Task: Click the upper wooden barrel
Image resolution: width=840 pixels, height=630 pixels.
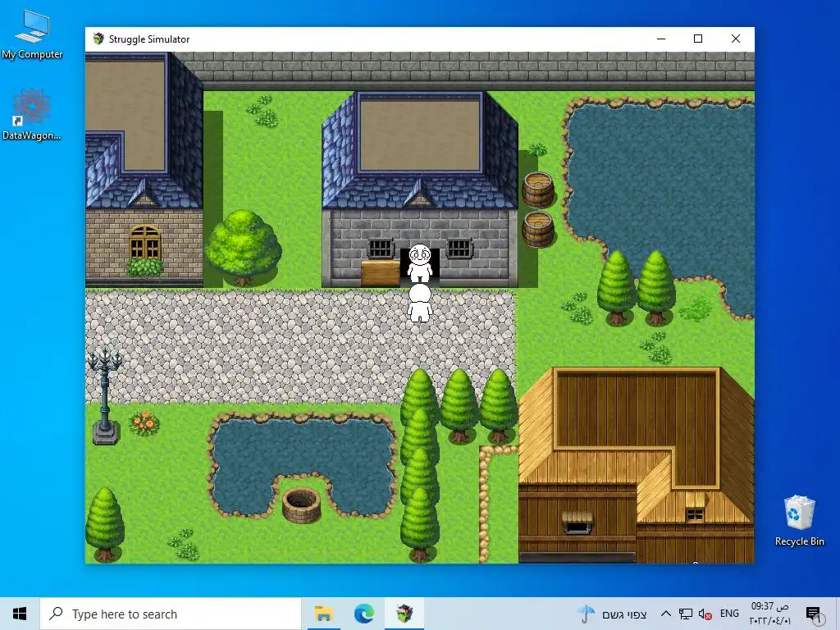Action: click(538, 189)
